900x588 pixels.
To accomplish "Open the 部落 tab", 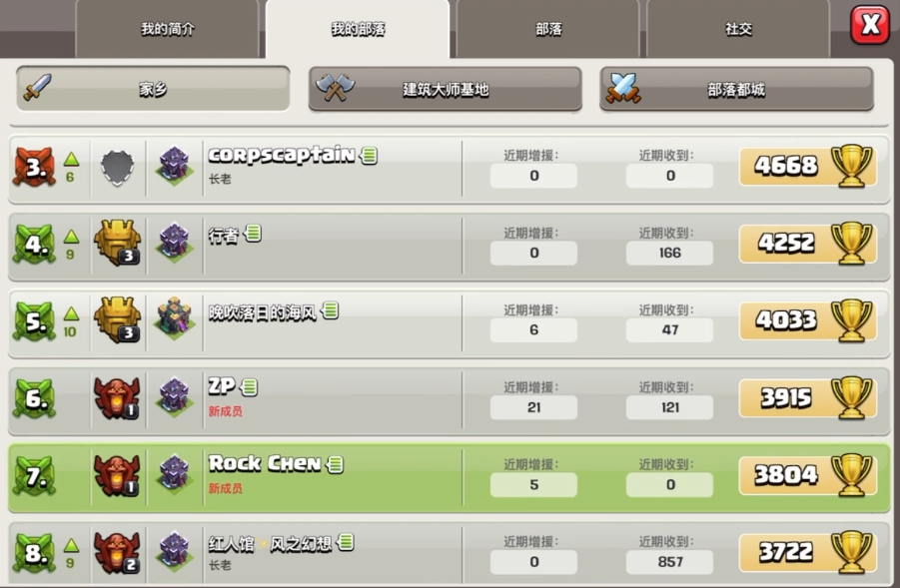I will pos(548,29).
